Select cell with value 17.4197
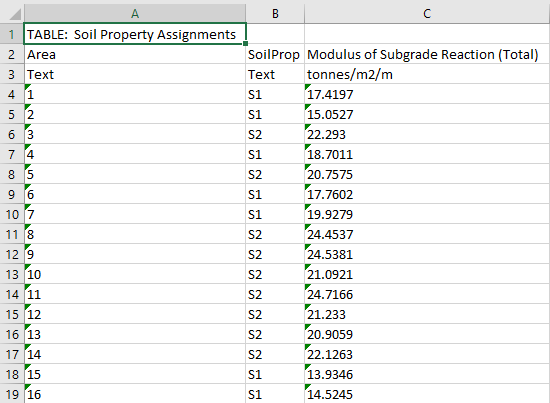 (x=427, y=94)
